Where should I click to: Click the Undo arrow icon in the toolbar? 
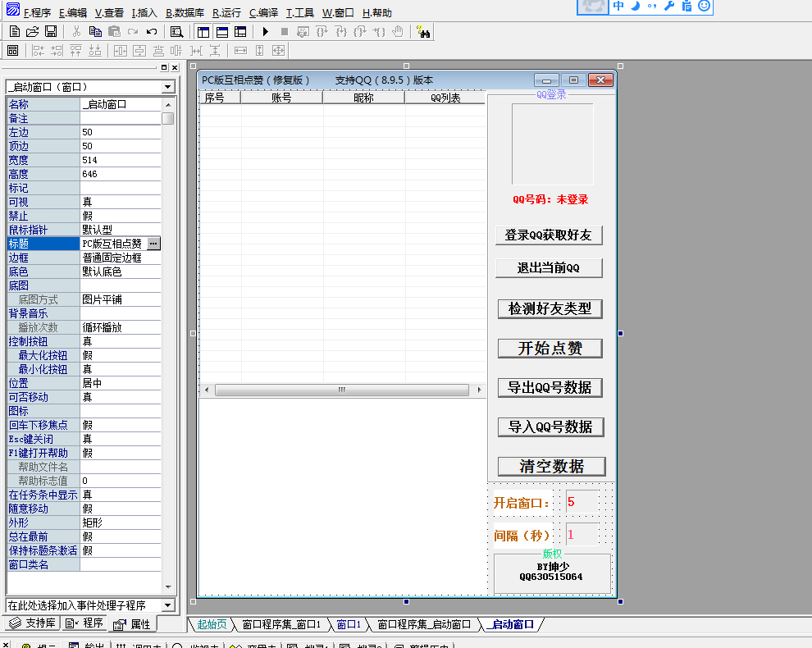click(x=152, y=32)
